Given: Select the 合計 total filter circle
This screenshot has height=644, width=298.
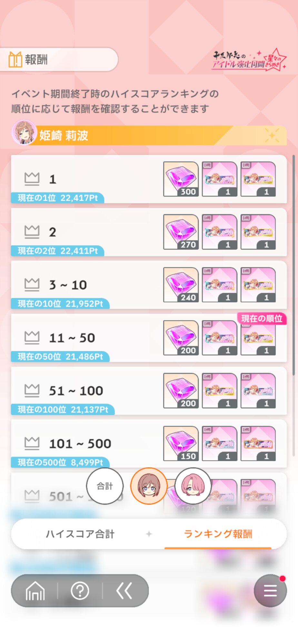Looking at the screenshot, I should click(105, 486).
